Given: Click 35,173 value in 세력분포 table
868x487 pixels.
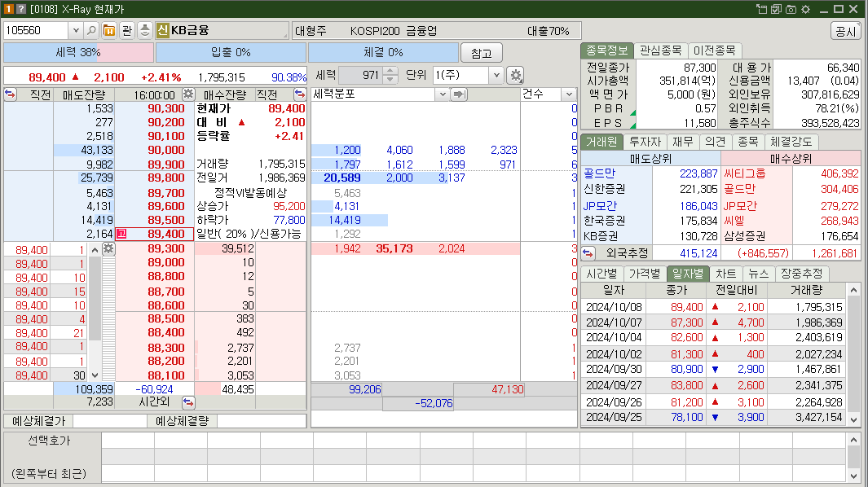Looking at the screenshot, I should click(394, 248).
